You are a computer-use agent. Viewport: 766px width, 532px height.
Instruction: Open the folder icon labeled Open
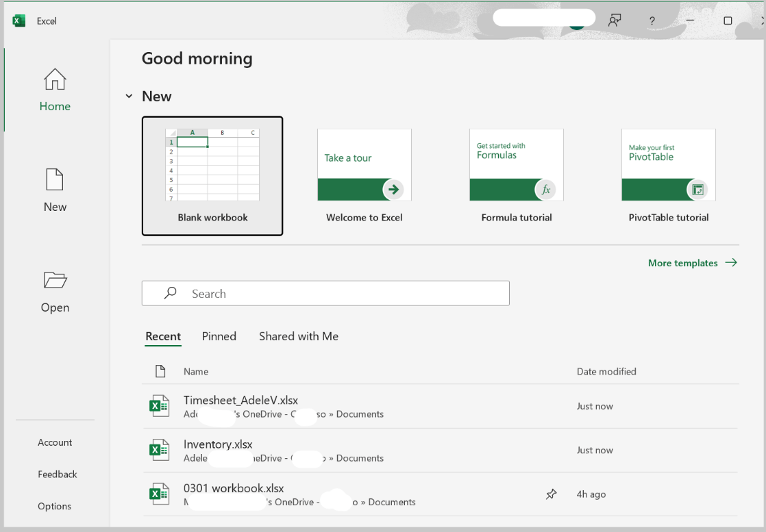[x=55, y=279]
